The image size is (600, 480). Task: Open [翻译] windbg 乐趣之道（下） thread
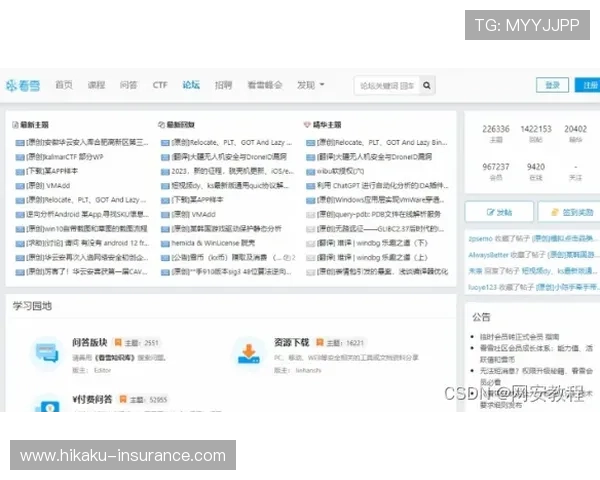(372, 243)
